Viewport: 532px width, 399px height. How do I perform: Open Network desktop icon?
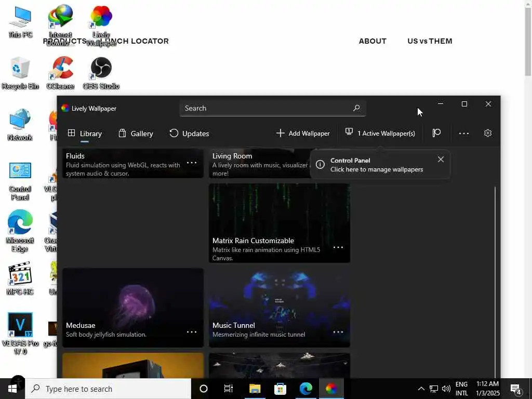point(20,125)
